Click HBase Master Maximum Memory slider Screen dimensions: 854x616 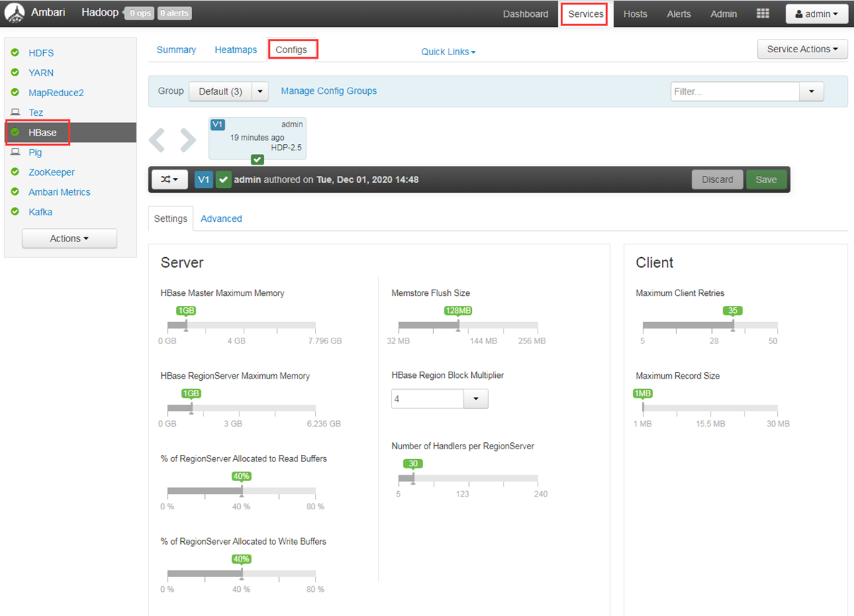[242, 326]
